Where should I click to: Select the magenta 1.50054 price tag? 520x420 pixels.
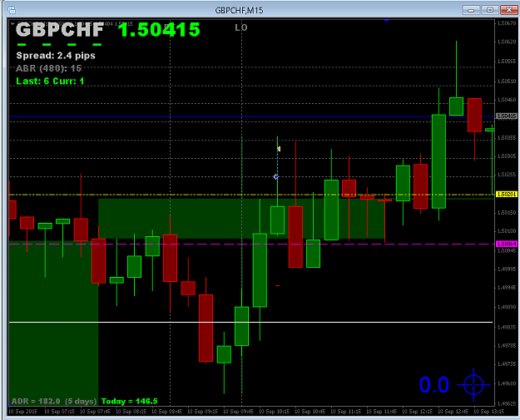click(x=507, y=244)
